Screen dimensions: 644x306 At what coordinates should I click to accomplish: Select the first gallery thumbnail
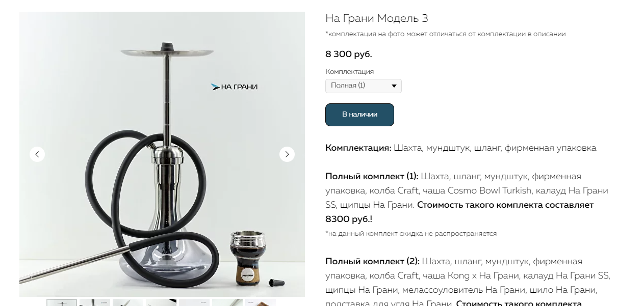click(62, 302)
